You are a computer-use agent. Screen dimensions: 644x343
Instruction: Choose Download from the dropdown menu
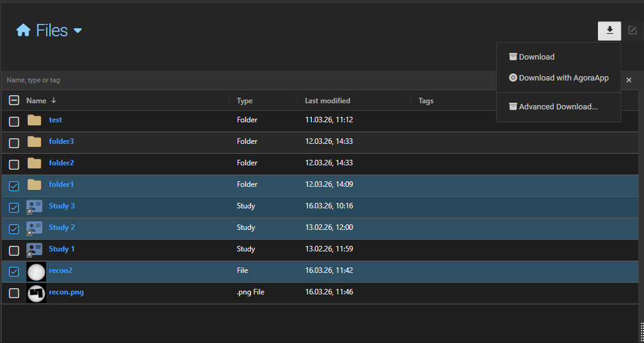pos(536,57)
